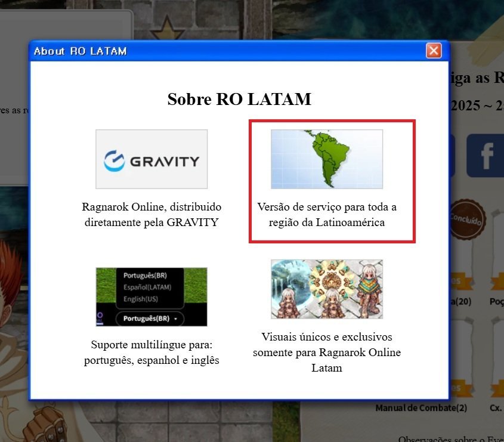Click 'Manual de Combate(2)' on background page
The width and height of the screenshot is (504, 442).
(x=421, y=408)
